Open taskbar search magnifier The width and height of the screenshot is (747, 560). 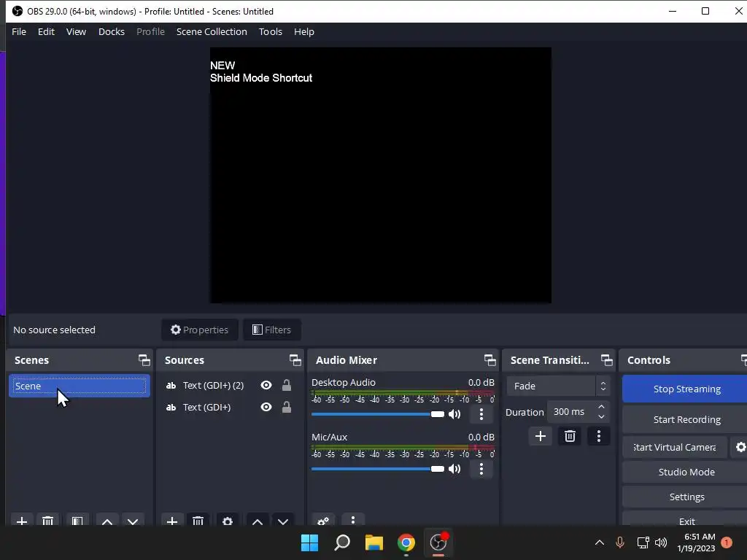(x=342, y=542)
